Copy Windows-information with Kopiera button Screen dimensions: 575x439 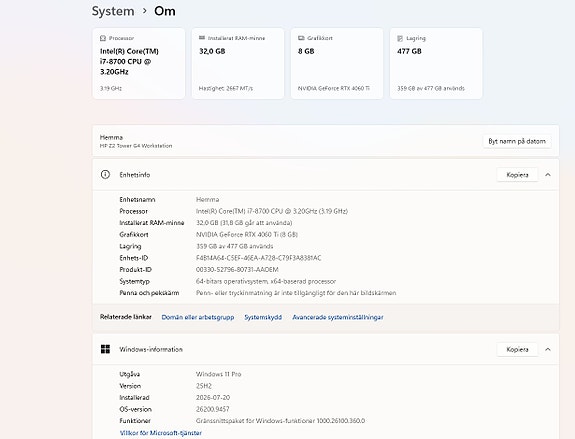[517, 350]
